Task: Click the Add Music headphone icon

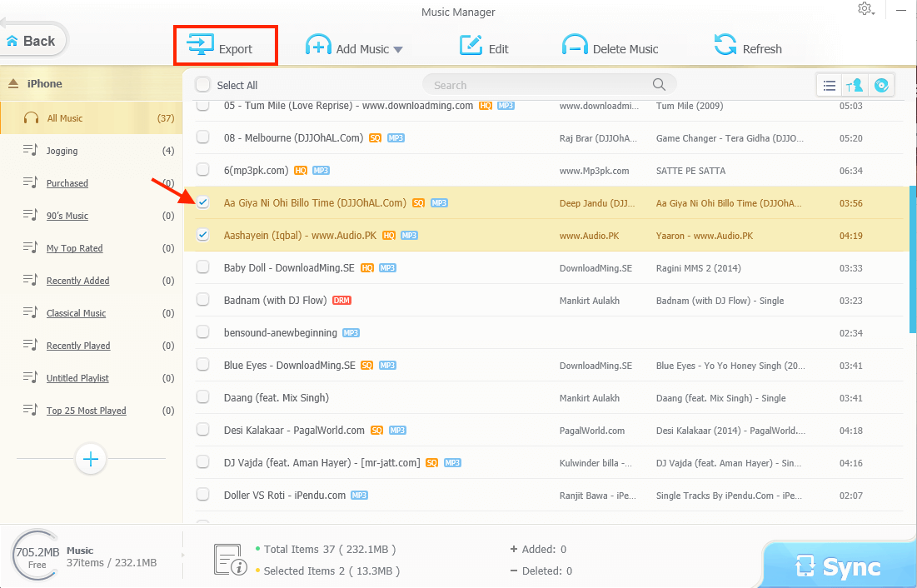Action: click(318, 45)
